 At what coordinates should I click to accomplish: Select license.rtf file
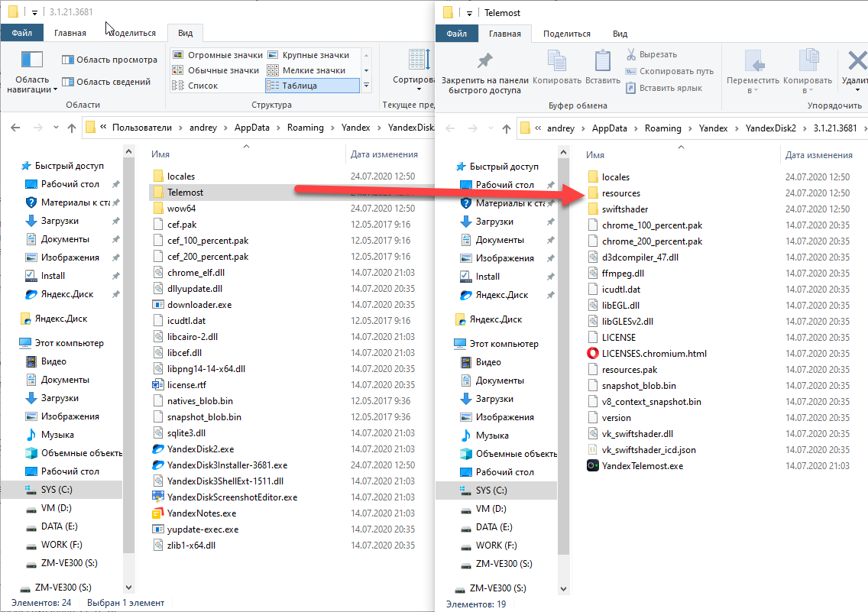186,384
